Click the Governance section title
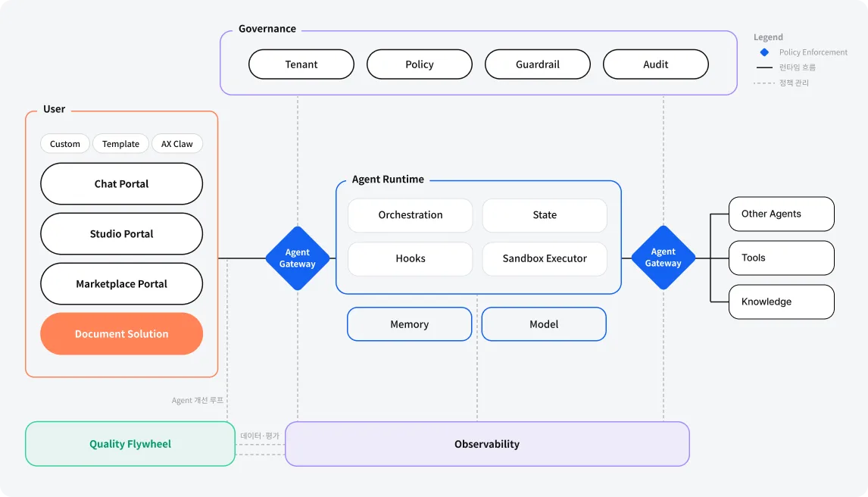868x497 pixels. coord(267,29)
